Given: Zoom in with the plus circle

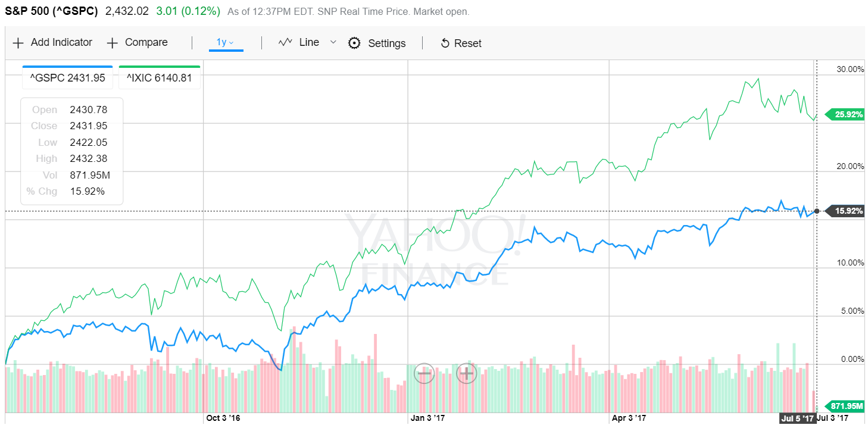Looking at the screenshot, I should pyautogui.click(x=467, y=373).
